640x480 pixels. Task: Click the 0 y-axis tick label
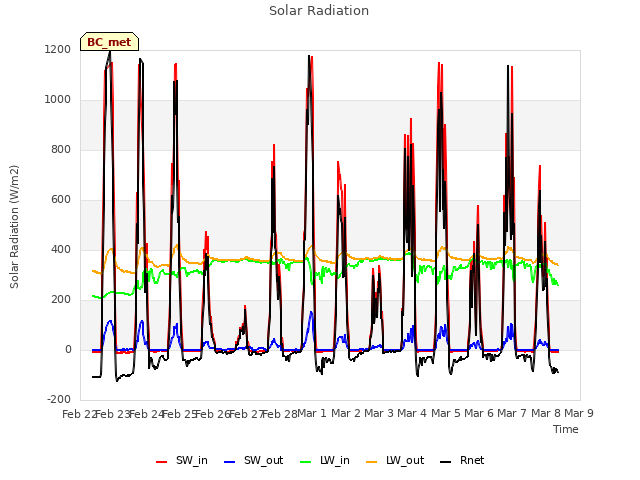[68, 349]
